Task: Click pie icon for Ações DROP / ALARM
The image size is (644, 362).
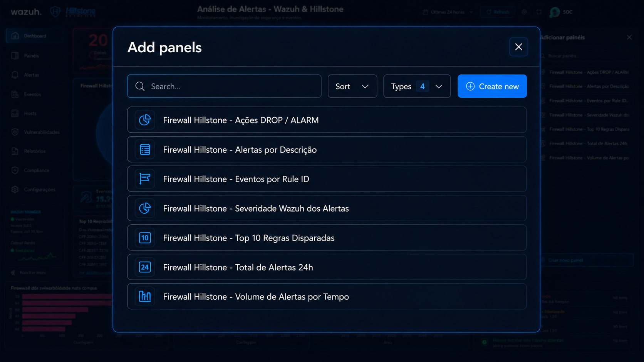Action: coord(145,120)
